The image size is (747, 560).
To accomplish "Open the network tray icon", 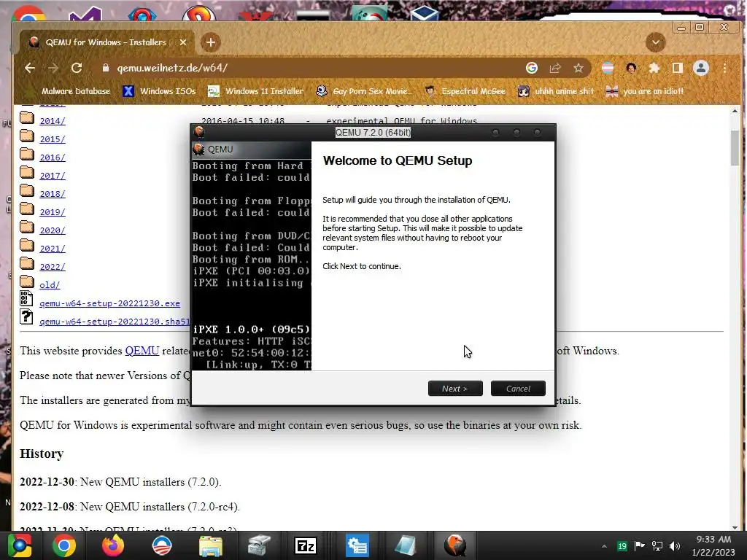I will (x=657, y=546).
